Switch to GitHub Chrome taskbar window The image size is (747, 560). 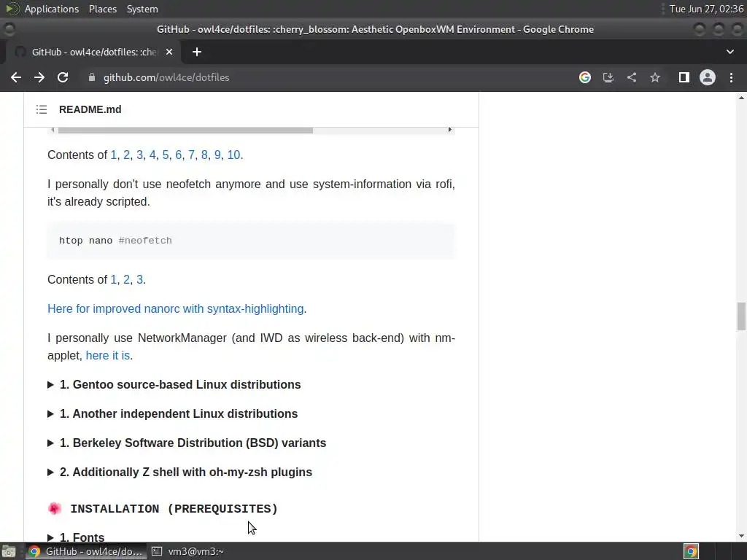(x=86, y=551)
